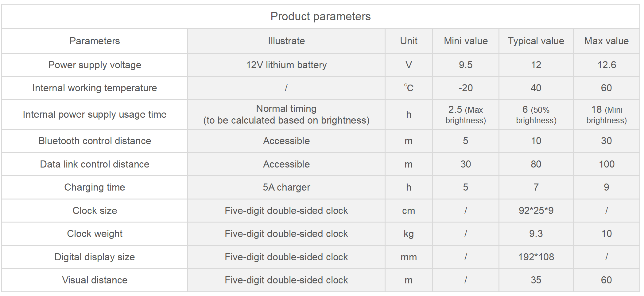This screenshot has width=644, height=296.
Task: Select the Unit column header
Action: [409, 41]
